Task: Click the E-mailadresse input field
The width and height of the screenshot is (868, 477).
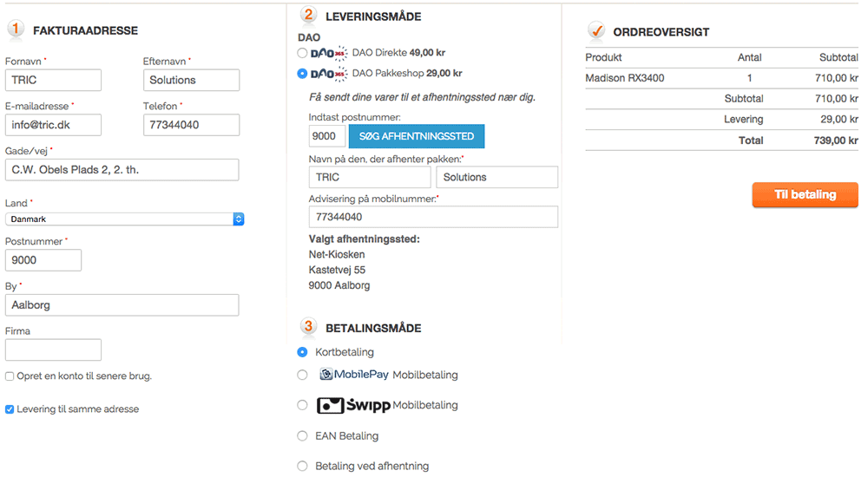Action: (53, 125)
